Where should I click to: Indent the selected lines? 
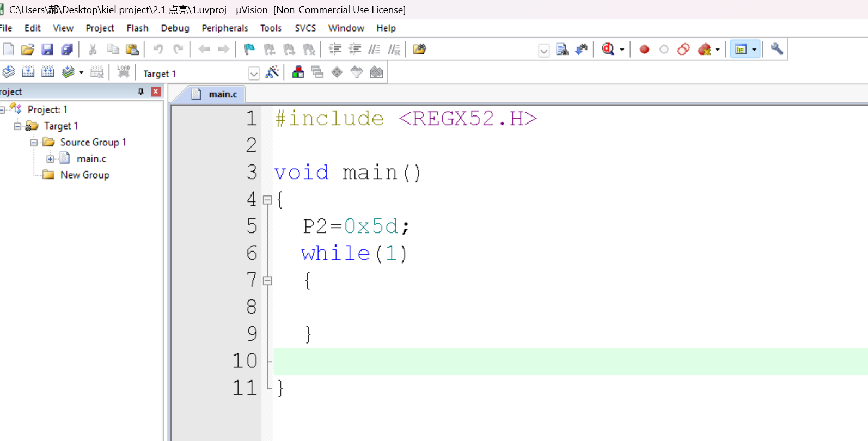(335, 50)
